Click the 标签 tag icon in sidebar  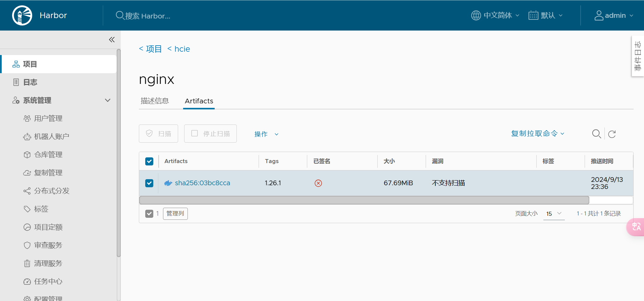point(27,209)
